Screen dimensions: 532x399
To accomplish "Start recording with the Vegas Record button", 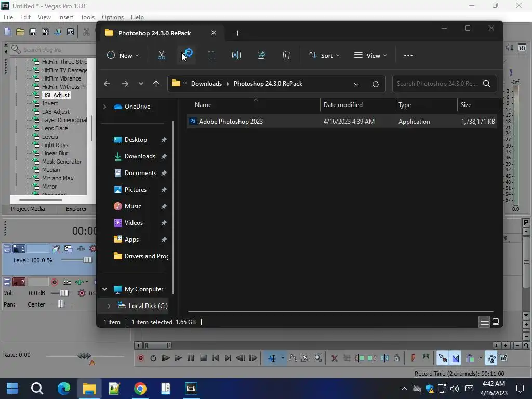I will tap(140, 358).
